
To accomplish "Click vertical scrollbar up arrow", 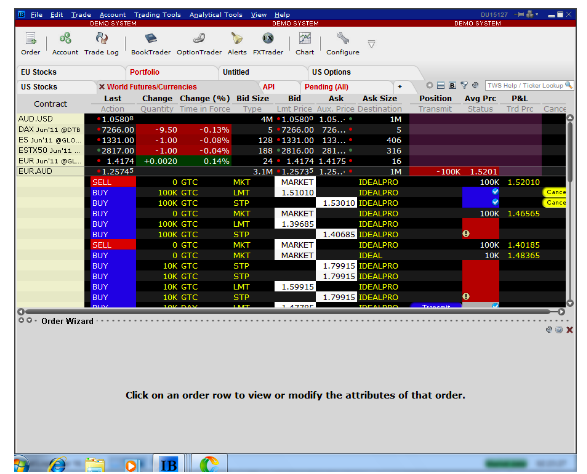I will (570, 118).
